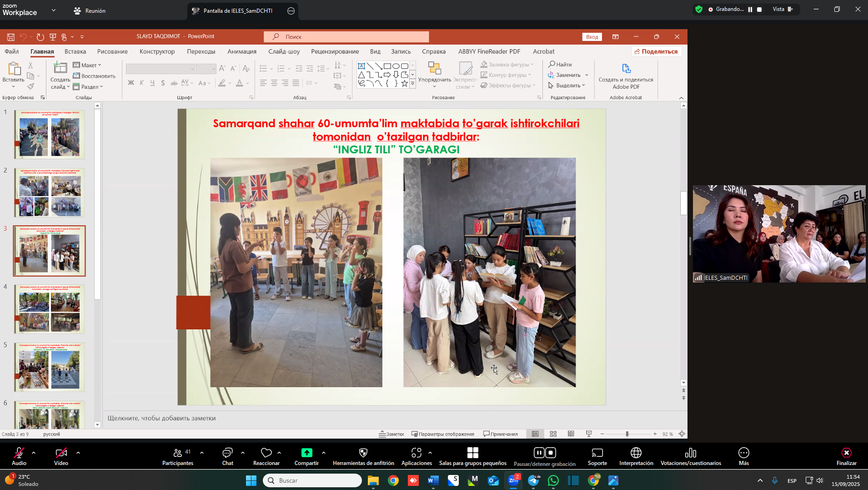Click Восстановить reset slide button
The image size is (868, 490).
tap(94, 76)
